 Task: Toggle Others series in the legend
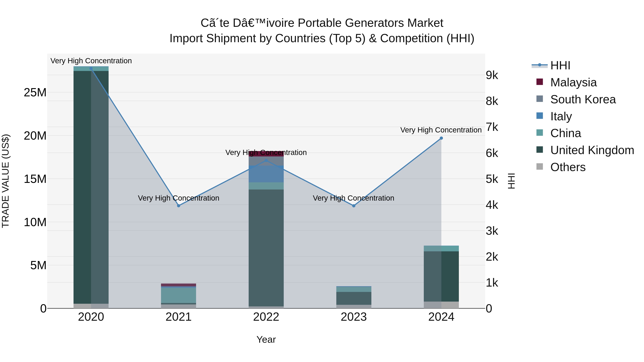pyautogui.click(x=561, y=167)
